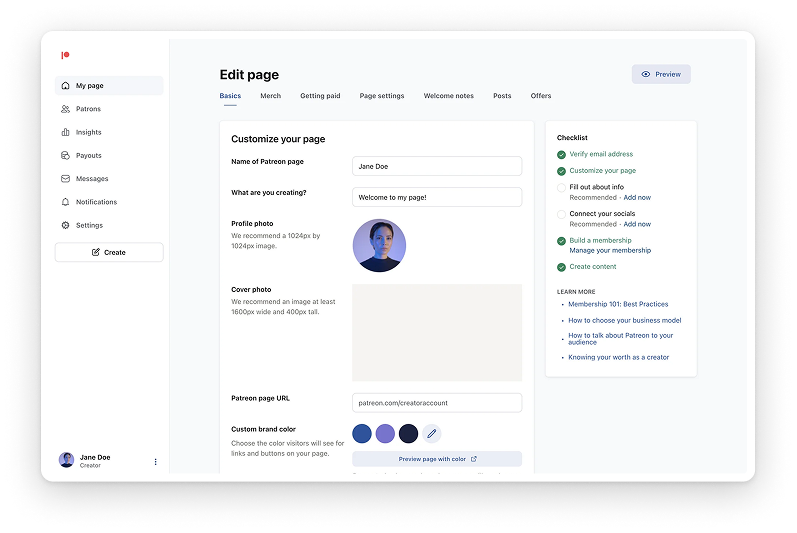The image size is (797, 533).
Task: Click unchecked circle beside Connect your socials
Action: tap(561, 214)
